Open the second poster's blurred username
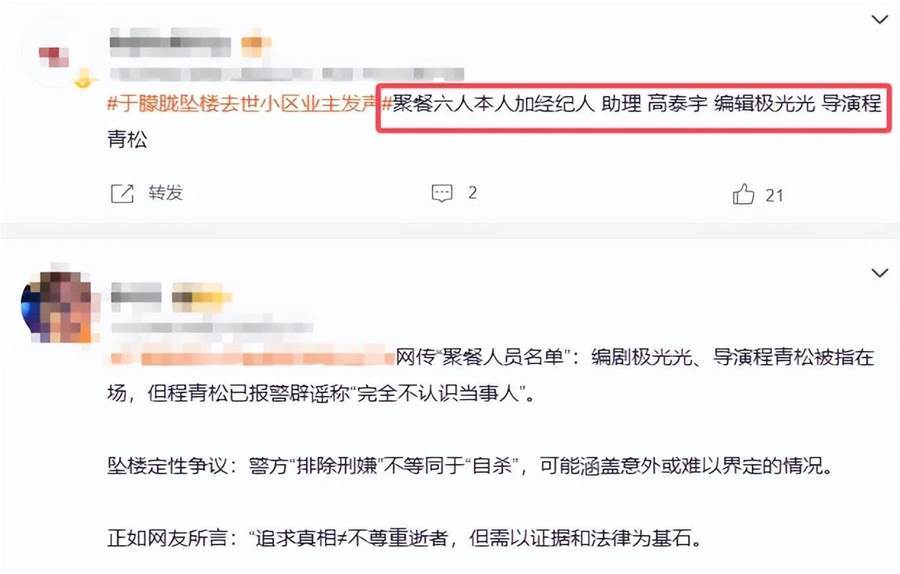Image resolution: width=900 pixels, height=574 pixels. pyautogui.click(x=136, y=296)
